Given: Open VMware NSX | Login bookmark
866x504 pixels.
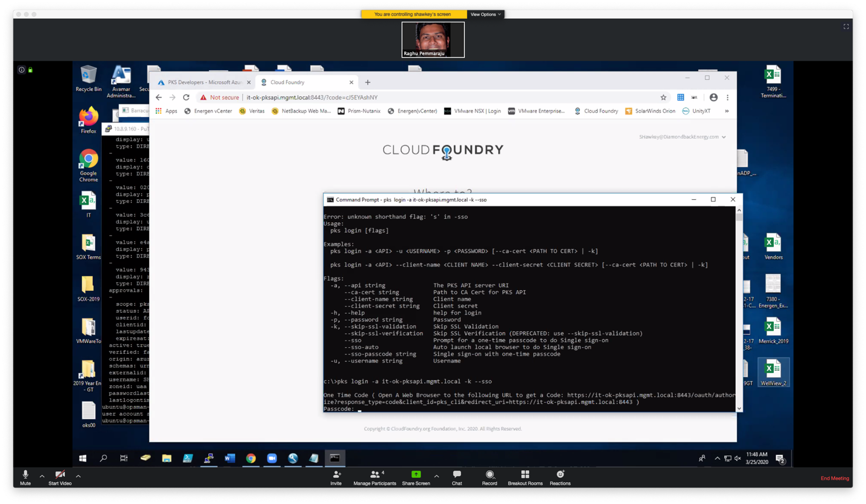Looking at the screenshot, I should coord(473,111).
